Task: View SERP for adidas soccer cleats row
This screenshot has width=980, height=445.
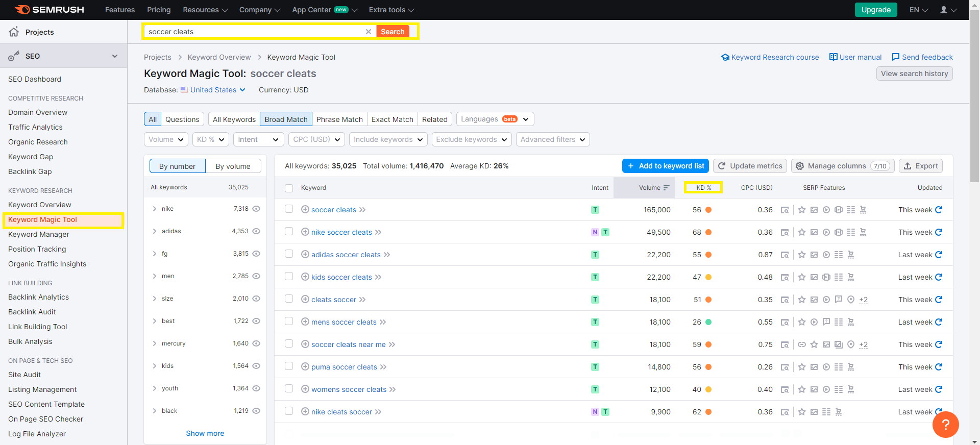Action: coord(785,255)
